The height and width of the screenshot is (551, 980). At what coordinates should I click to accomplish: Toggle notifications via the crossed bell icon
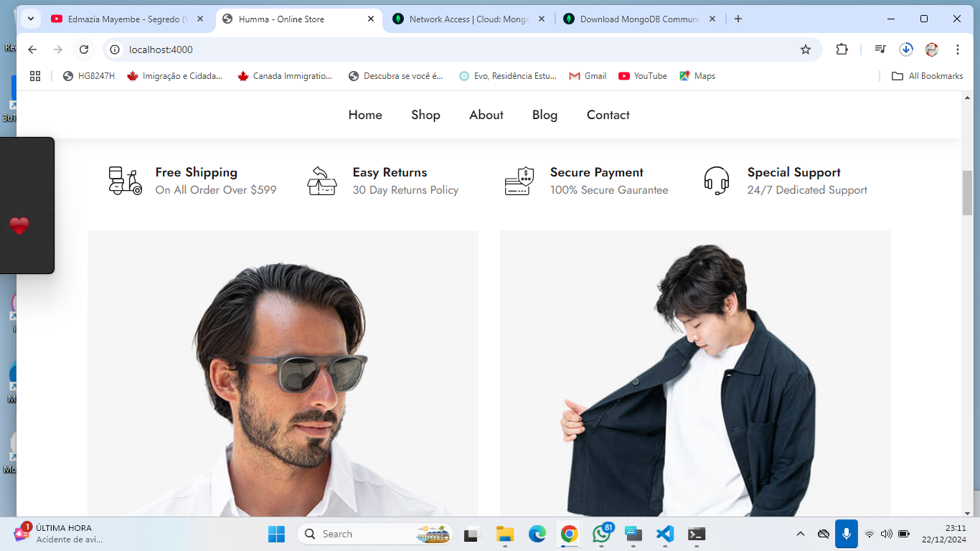pyautogui.click(x=824, y=534)
